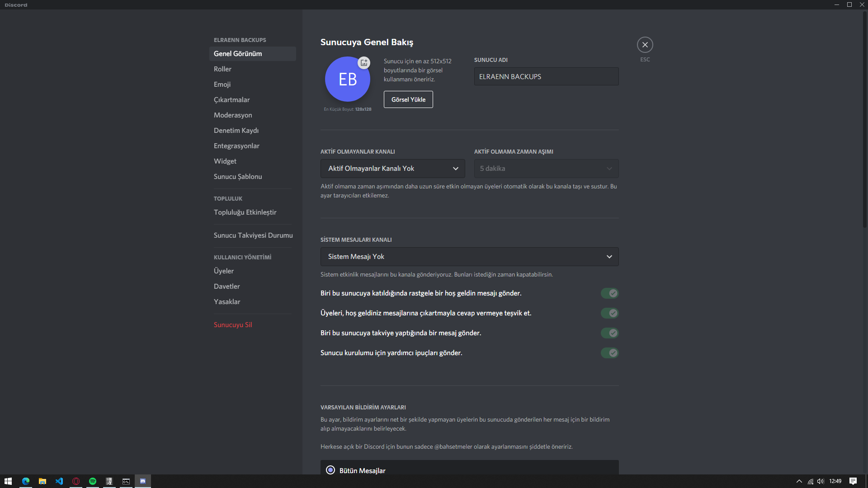This screenshot has height=488, width=868.
Task: Click the Discord icon in taskbar
Action: [143, 481]
